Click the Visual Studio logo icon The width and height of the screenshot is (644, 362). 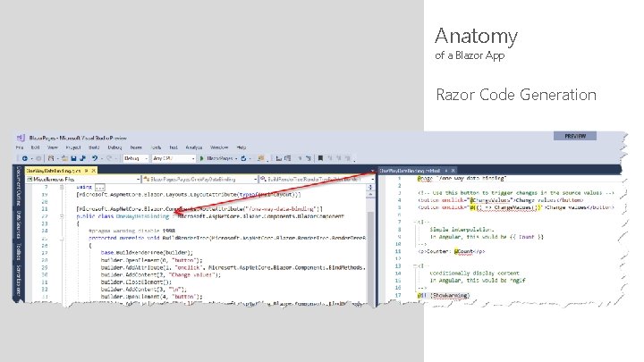pyautogui.click(x=21, y=138)
